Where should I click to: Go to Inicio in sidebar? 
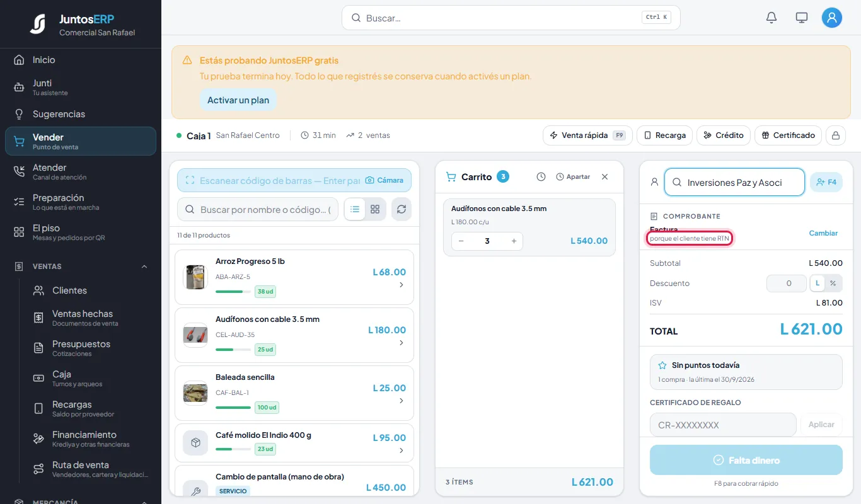[81, 60]
